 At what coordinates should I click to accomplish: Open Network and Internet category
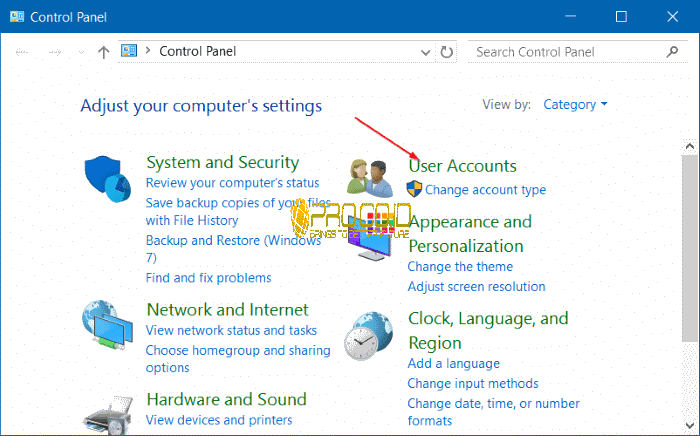click(227, 309)
